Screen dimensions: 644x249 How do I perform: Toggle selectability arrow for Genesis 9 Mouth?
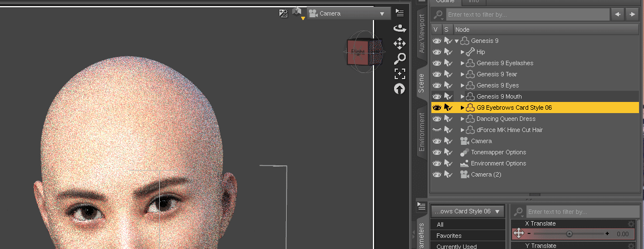coord(448,96)
